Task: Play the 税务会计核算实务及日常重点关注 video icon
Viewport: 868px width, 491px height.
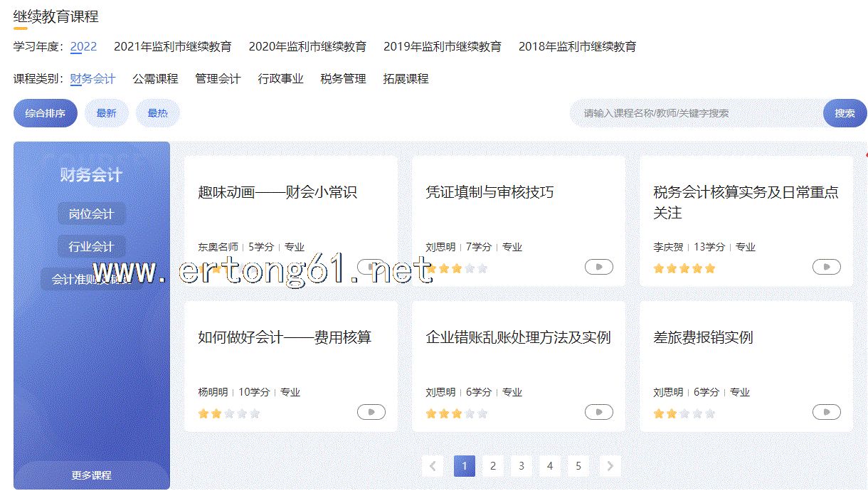Action: coord(826,267)
